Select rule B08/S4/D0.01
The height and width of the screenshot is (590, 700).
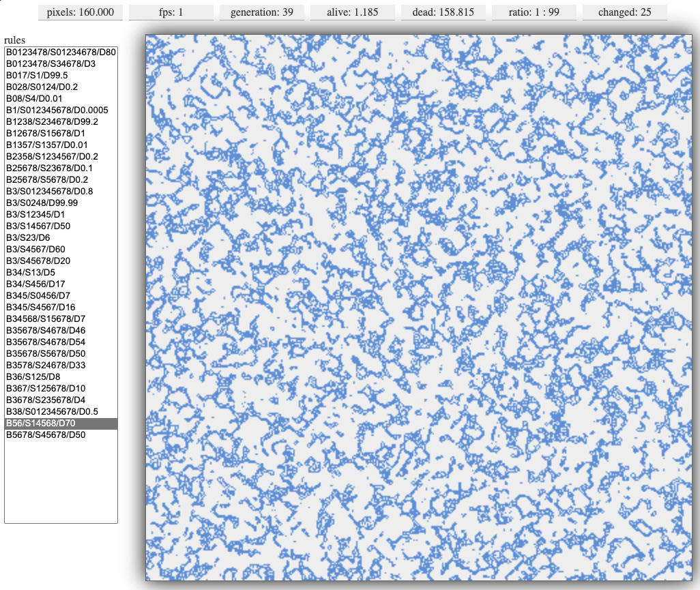(61, 99)
